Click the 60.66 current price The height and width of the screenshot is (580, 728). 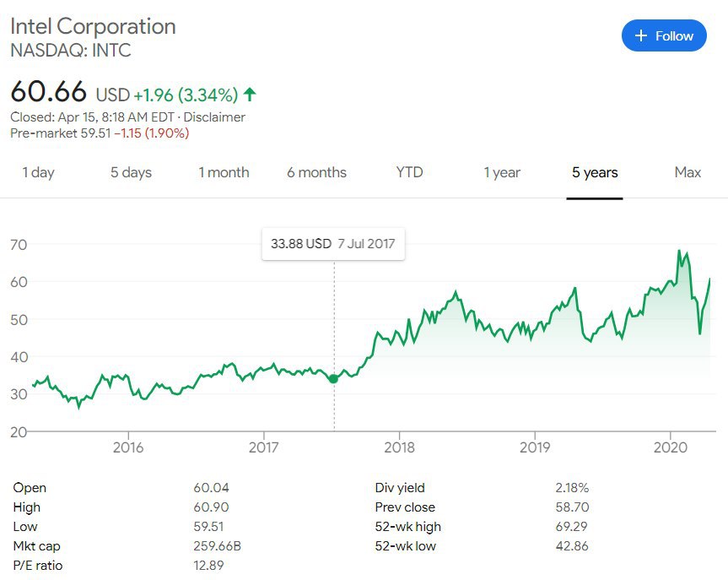[x=48, y=91]
